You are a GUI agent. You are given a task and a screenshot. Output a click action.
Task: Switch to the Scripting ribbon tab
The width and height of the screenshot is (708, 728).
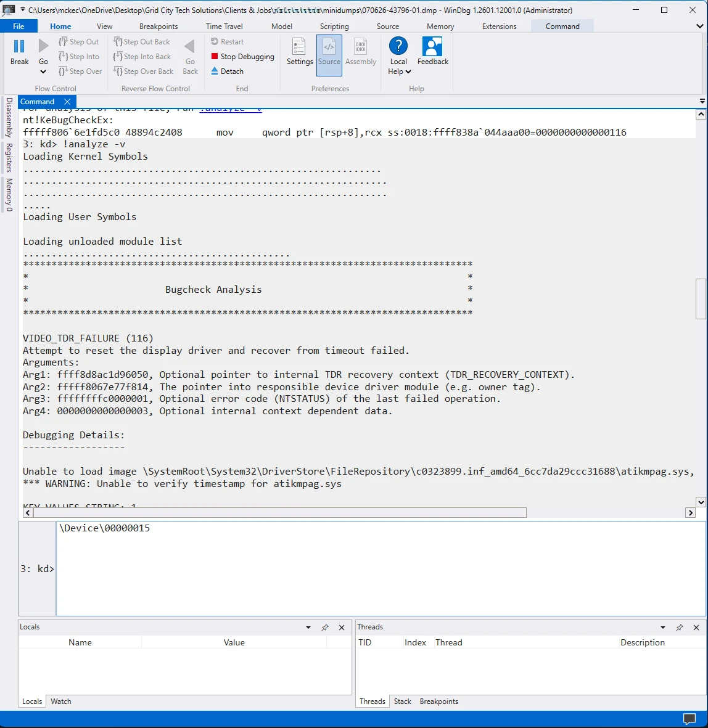pos(334,27)
